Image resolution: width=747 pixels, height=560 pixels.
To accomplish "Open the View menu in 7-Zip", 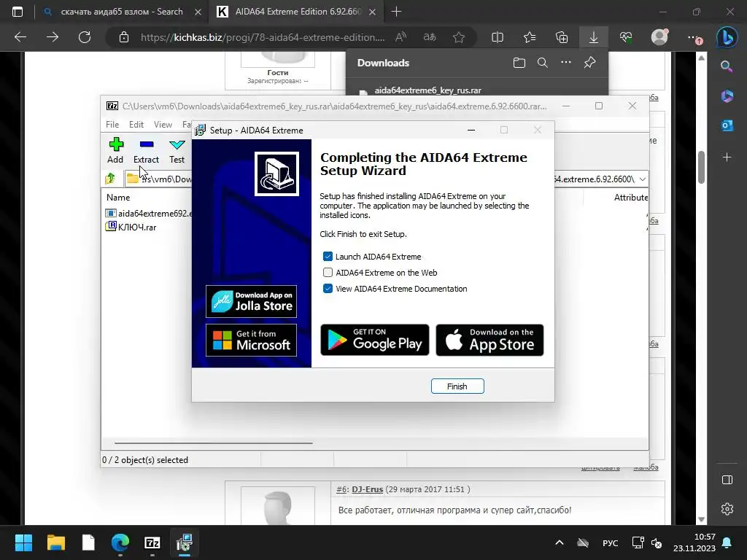I will [163, 124].
